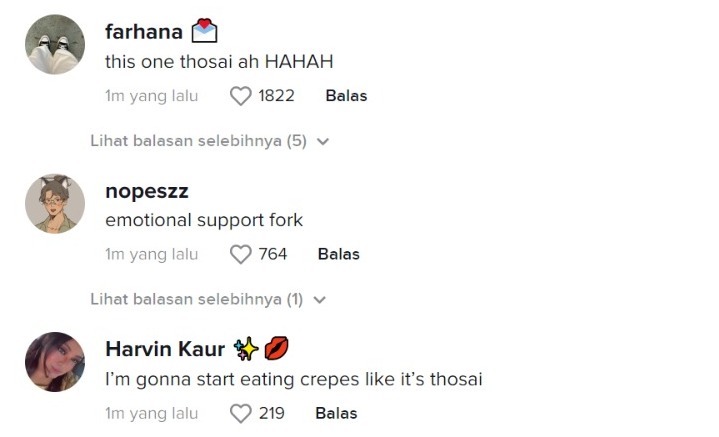Click the "this one thosai ah HAHAH" comment text
The width and height of the screenshot is (719, 437).
point(218,61)
